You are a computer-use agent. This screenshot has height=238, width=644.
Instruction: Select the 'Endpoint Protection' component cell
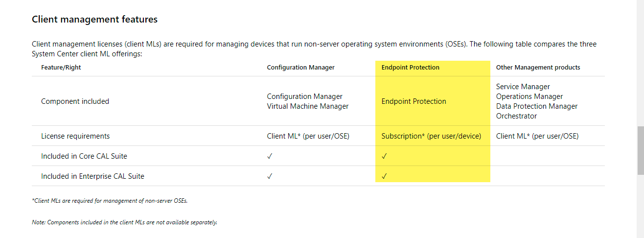coord(414,101)
